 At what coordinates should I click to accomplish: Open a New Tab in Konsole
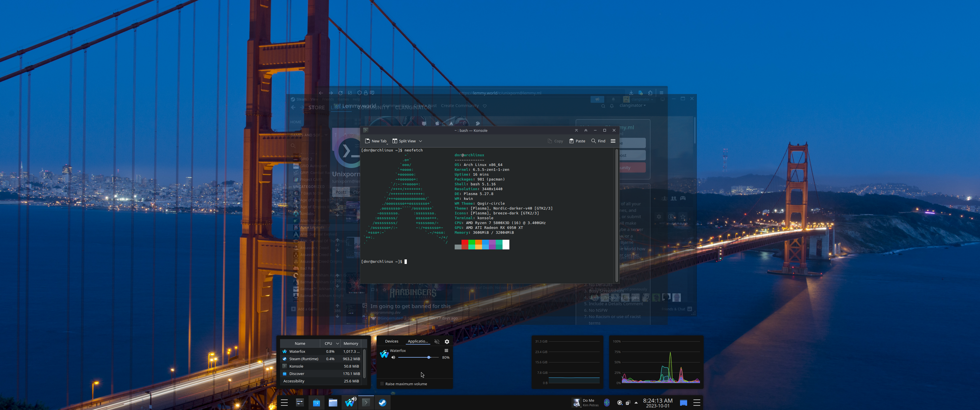pyautogui.click(x=375, y=141)
